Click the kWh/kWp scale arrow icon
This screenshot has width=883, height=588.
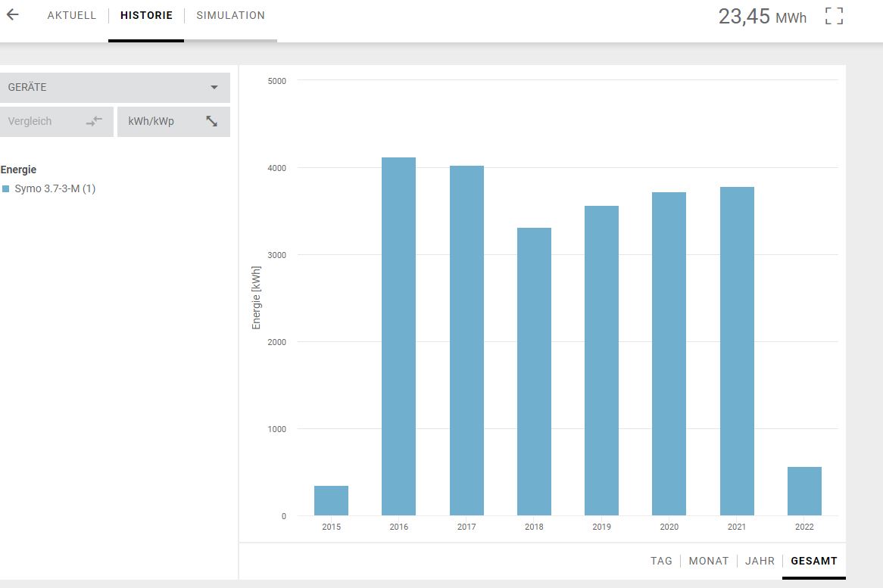[211, 121]
